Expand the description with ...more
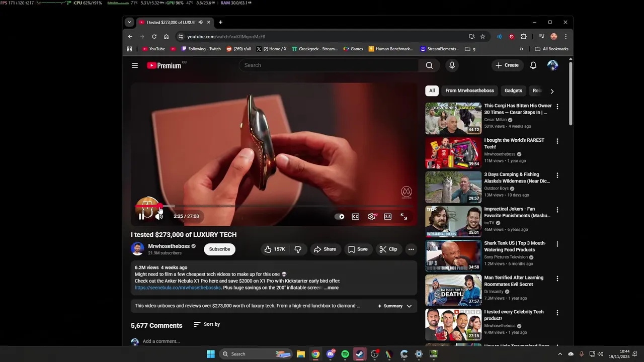Image resolution: width=644 pixels, height=362 pixels. pyautogui.click(x=331, y=288)
